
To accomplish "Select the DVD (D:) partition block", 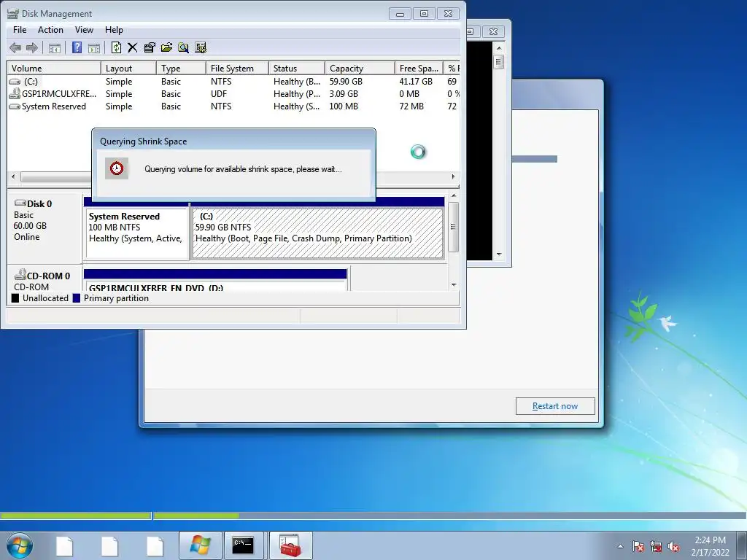I will pos(215,280).
